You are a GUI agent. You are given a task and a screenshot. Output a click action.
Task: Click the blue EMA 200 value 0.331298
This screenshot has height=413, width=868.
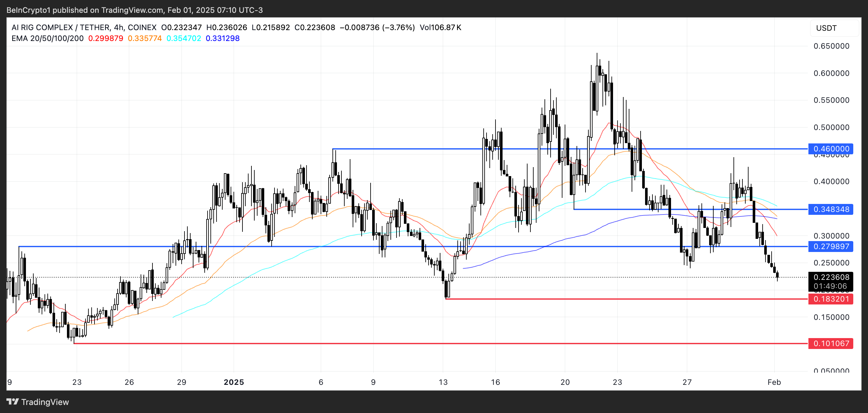[222, 38]
